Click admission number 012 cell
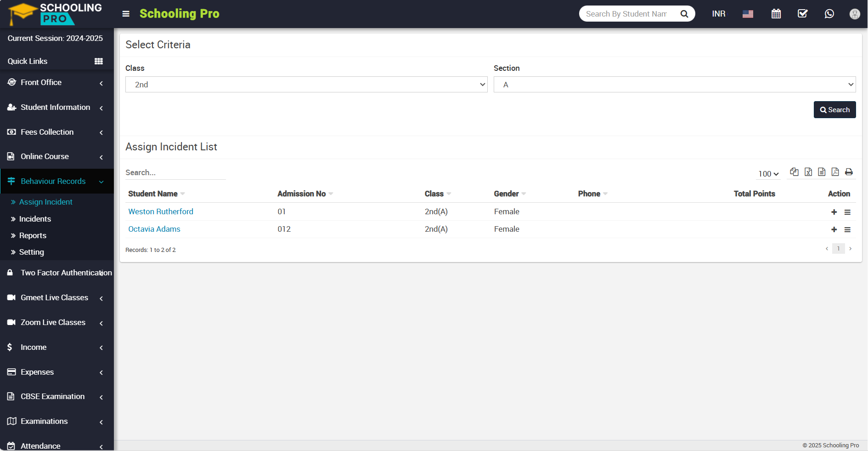 (x=284, y=229)
